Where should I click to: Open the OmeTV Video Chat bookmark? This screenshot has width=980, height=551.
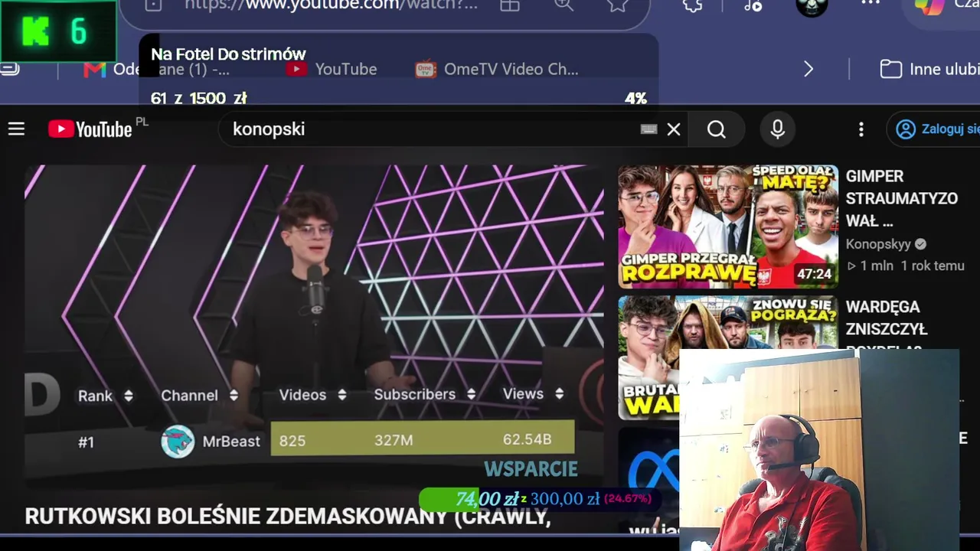coord(497,69)
